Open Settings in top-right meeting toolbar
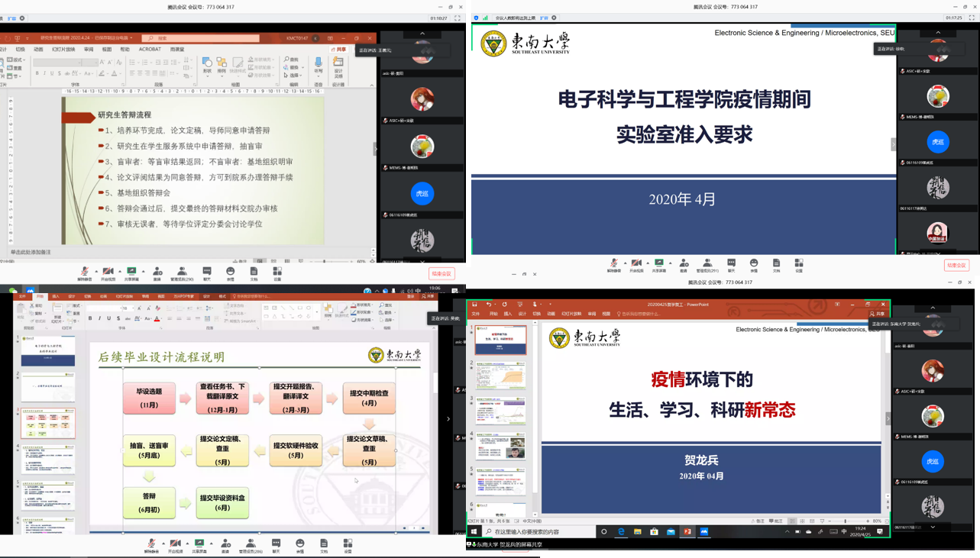The height and width of the screenshot is (558, 980). [x=799, y=266]
